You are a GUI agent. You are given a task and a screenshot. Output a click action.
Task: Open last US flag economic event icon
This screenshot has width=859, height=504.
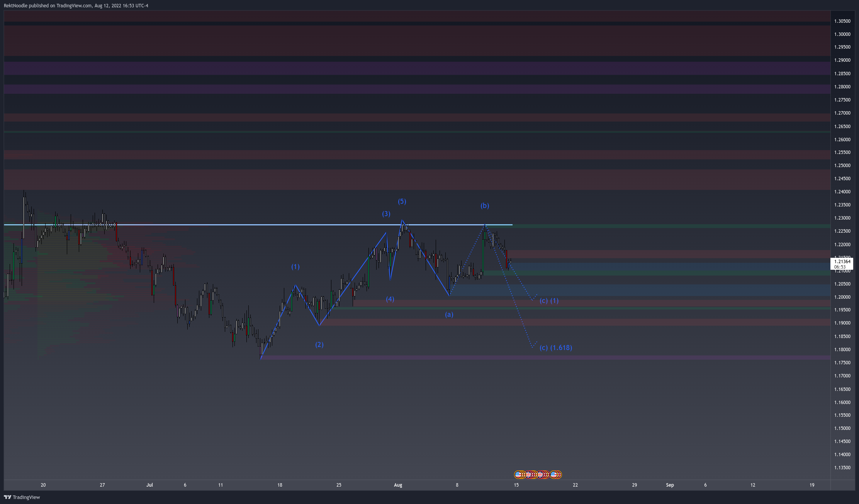(554, 475)
